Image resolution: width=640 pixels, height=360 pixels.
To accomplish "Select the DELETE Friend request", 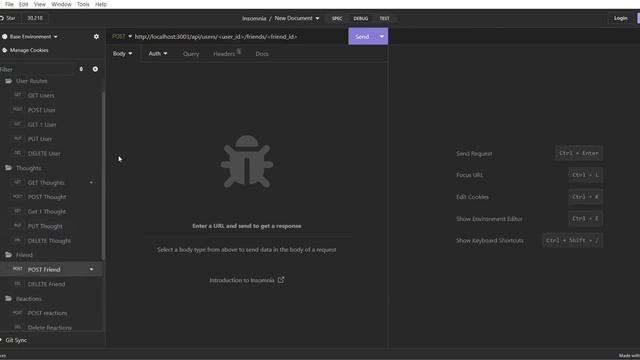I will click(x=46, y=284).
